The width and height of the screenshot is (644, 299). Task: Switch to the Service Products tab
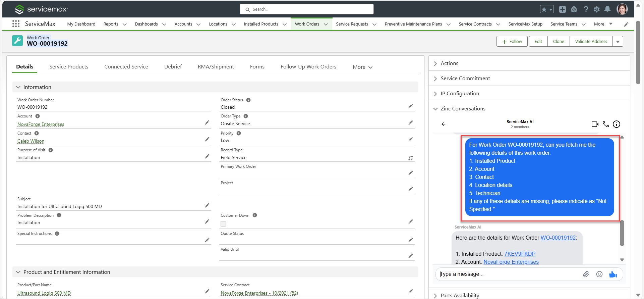point(69,67)
